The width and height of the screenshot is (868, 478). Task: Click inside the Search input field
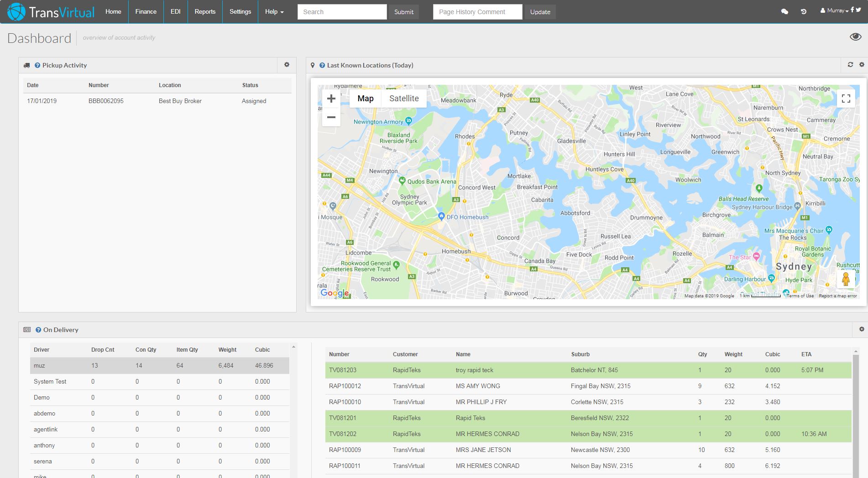tap(342, 12)
